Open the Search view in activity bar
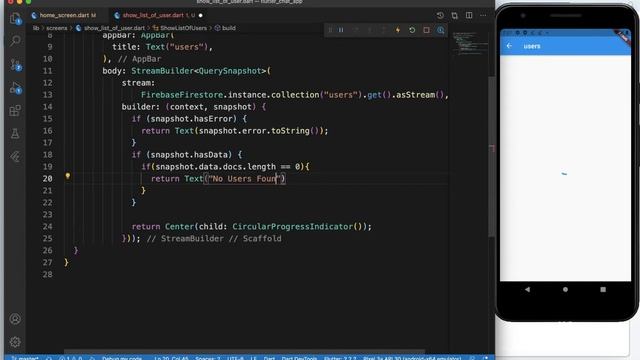The height and width of the screenshot is (360, 640). [x=15, y=40]
